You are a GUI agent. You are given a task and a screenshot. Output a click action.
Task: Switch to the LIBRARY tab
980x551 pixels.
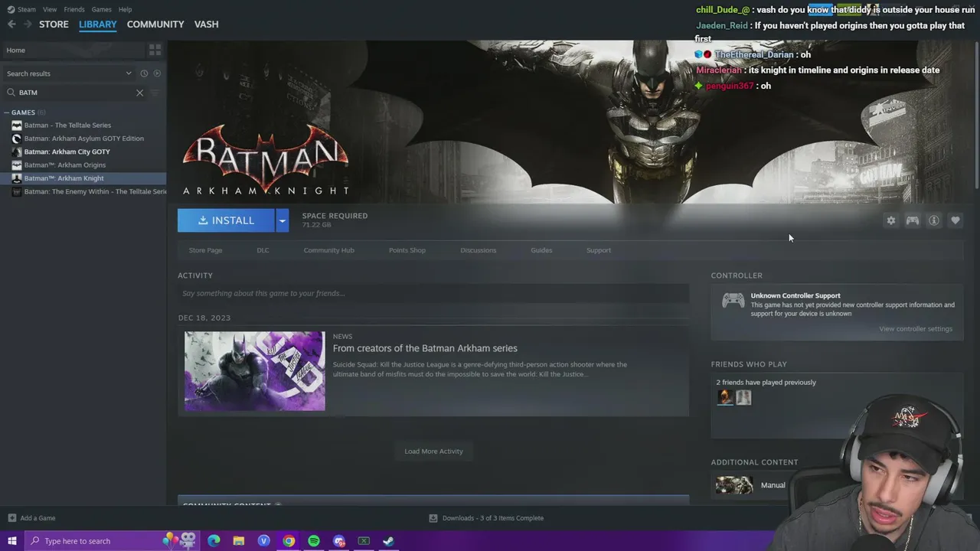tap(98, 24)
